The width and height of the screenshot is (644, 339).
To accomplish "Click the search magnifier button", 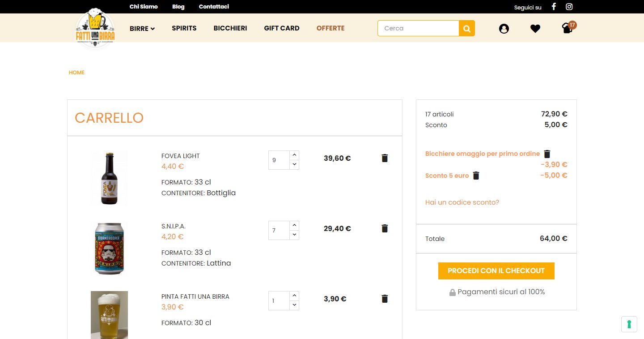I will (x=467, y=28).
